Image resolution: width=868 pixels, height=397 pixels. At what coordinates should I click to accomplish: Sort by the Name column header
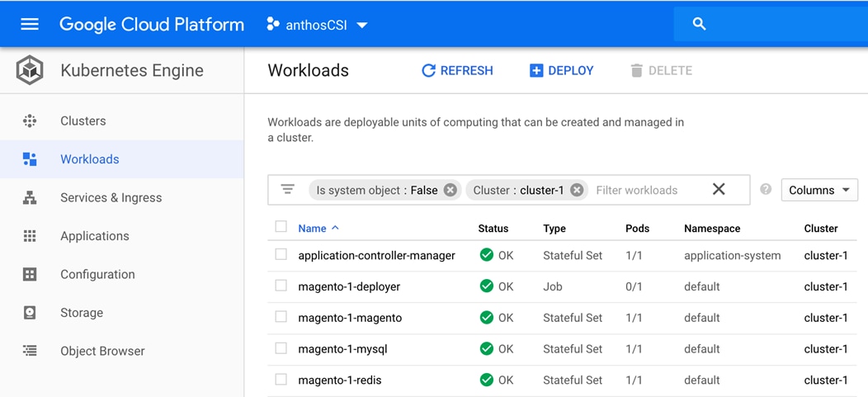[318, 228]
